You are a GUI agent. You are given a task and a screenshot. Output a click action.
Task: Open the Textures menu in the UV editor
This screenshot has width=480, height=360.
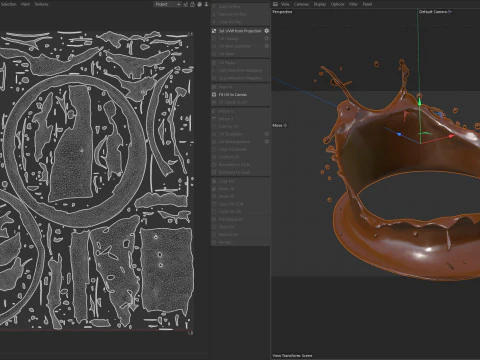42,4
